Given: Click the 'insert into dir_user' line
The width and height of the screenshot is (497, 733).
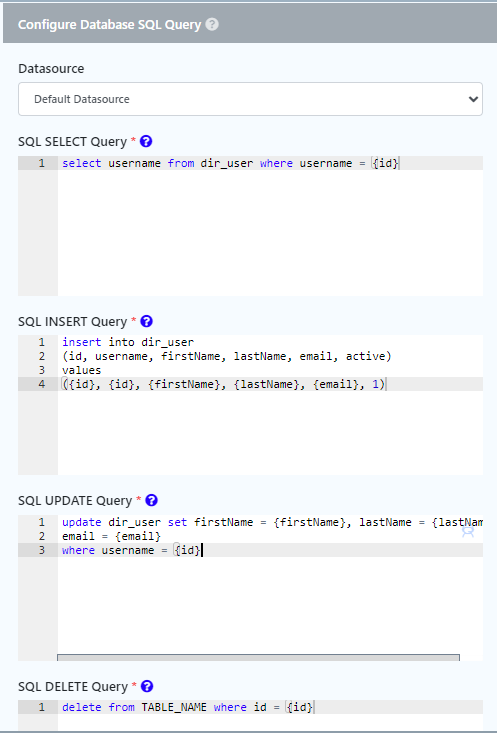Looking at the screenshot, I should pyautogui.click(x=128, y=342).
